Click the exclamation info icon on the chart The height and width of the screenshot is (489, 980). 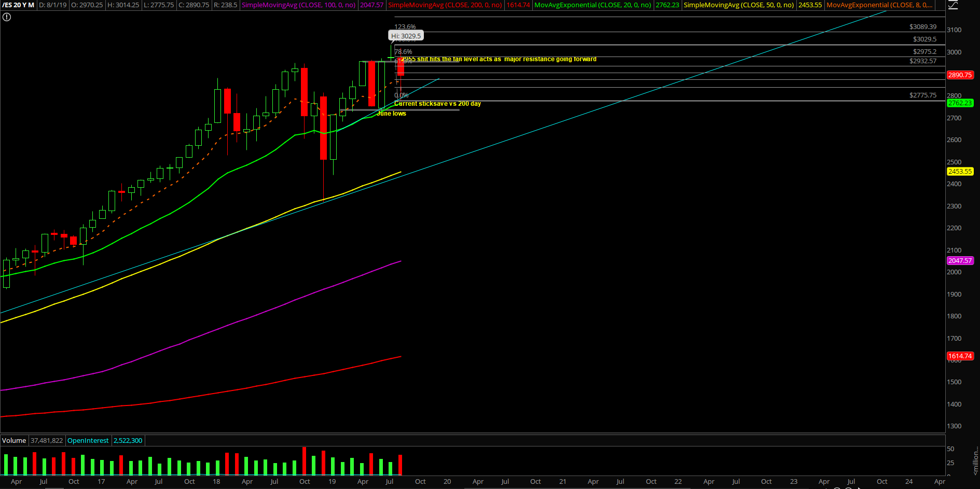pyautogui.click(x=6, y=17)
